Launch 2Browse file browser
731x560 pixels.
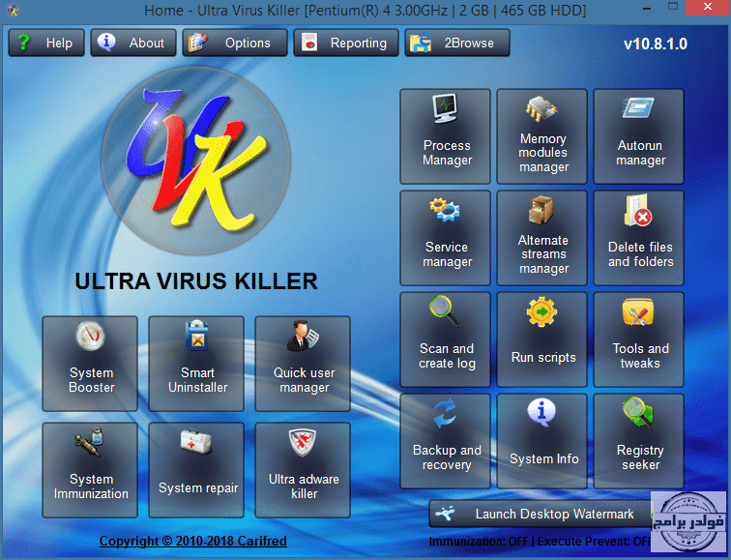(456, 43)
